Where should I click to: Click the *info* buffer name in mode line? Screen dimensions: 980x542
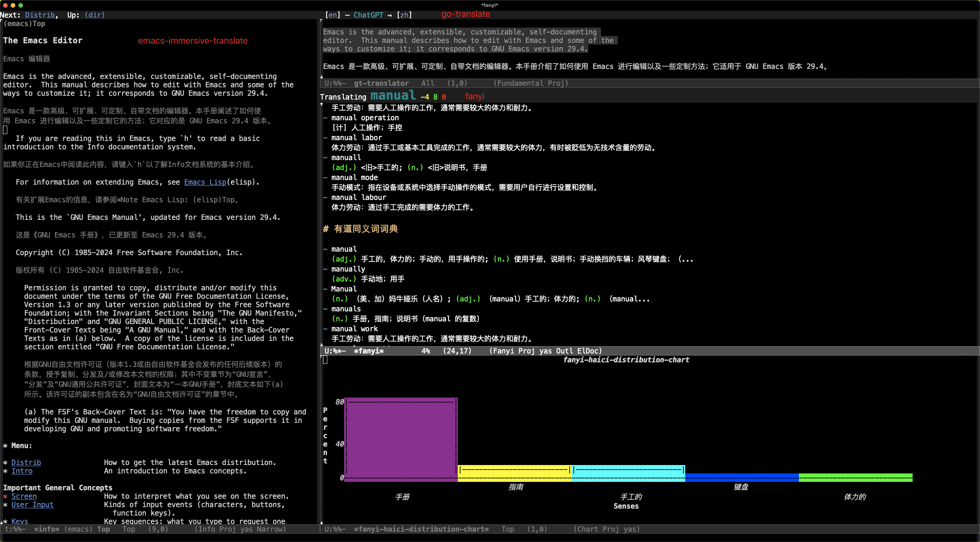(47, 529)
